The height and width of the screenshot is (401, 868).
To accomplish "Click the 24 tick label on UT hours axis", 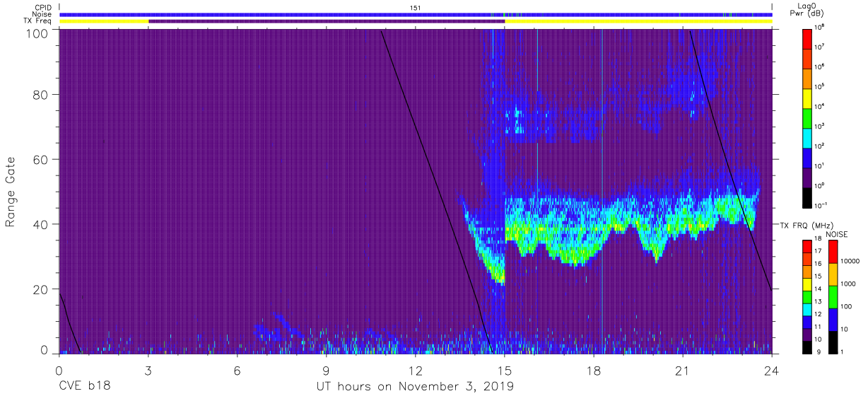I will (772, 370).
